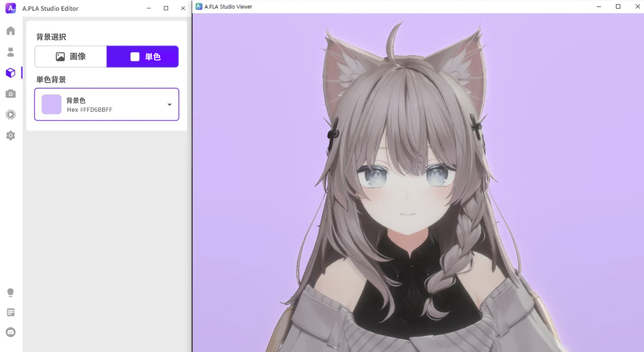Close the A.PLA Studio Viewer window
The height and width of the screenshot is (352, 644).
pos(637,6)
